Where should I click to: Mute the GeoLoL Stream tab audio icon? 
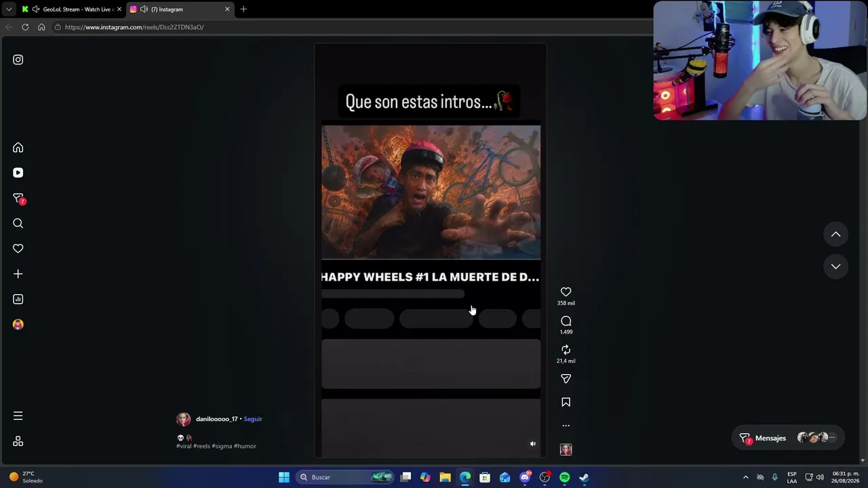click(x=36, y=9)
